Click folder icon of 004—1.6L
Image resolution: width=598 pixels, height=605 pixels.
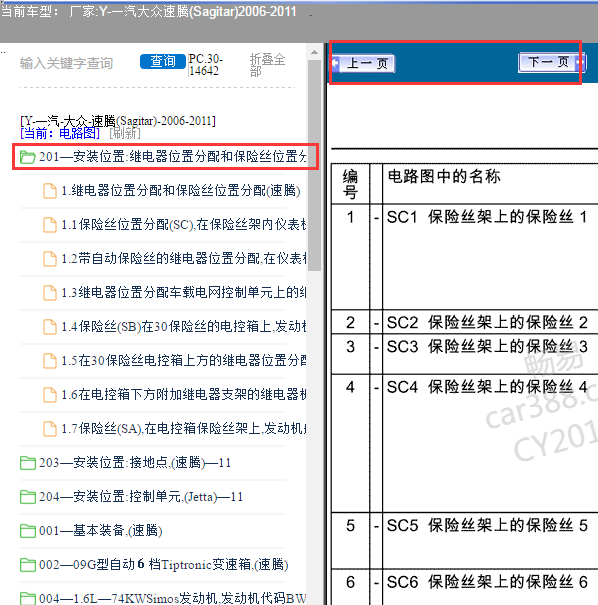point(27,598)
